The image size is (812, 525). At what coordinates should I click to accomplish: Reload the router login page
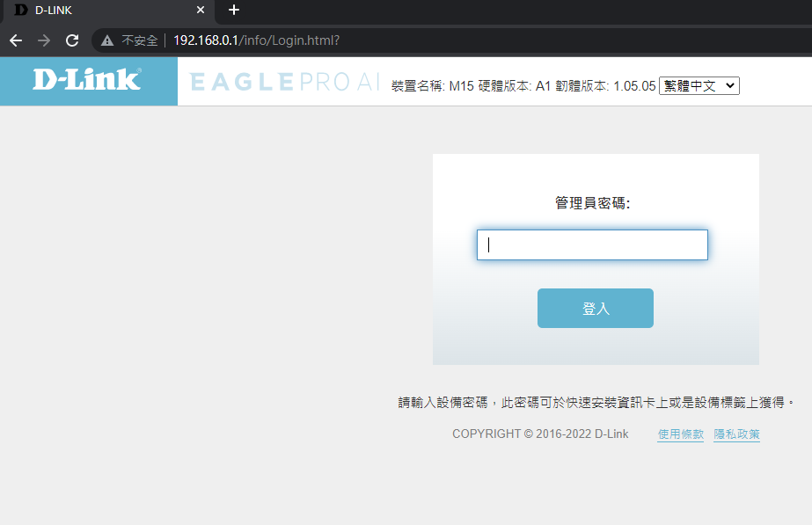[72, 40]
